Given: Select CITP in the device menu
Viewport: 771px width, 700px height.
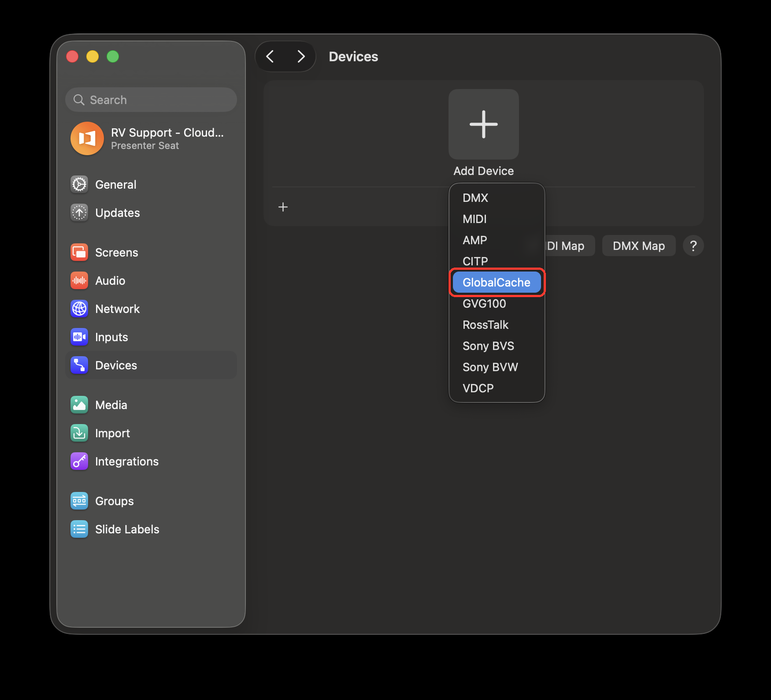Looking at the screenshot, I should (x=497, y=261).
